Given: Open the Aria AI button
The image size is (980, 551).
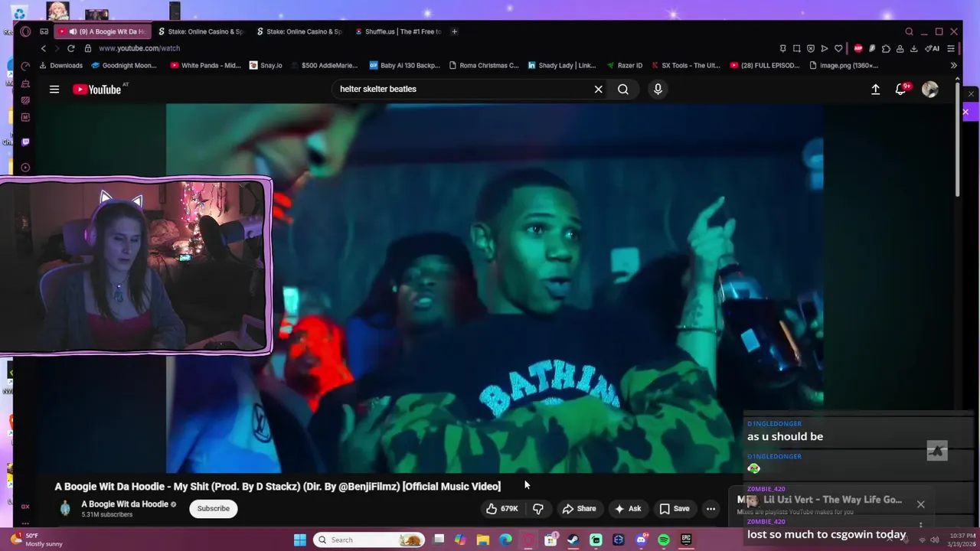Looking at the screenshot, I should click(932, 48).
